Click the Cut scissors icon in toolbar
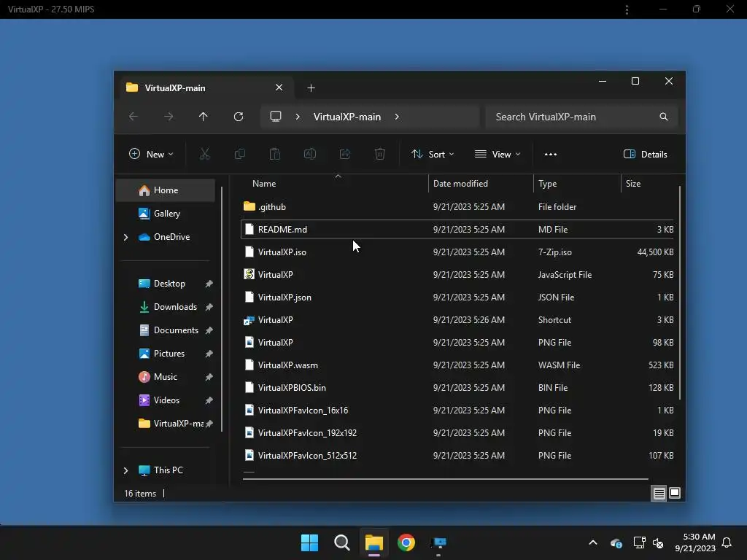This screenshot has width=747, height=560. tap(204, 154)
